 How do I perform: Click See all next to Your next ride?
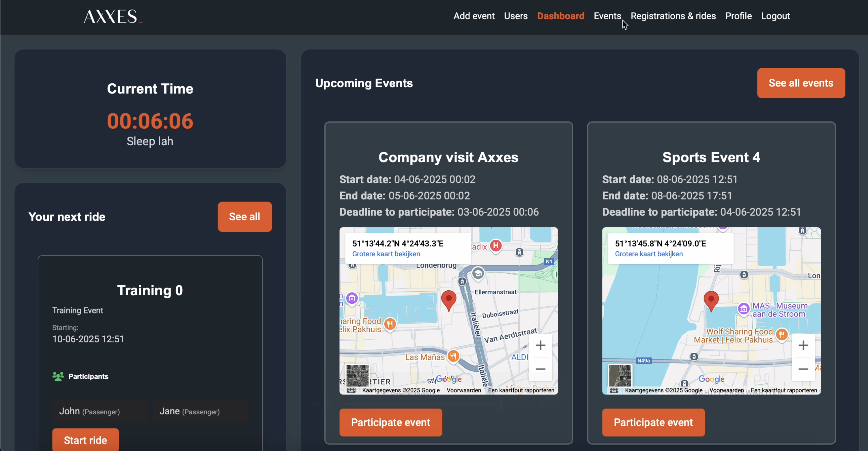(x=244, y=217)
